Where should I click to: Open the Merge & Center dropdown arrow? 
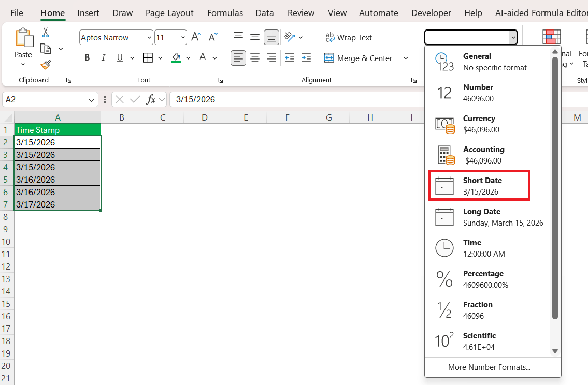406,58
